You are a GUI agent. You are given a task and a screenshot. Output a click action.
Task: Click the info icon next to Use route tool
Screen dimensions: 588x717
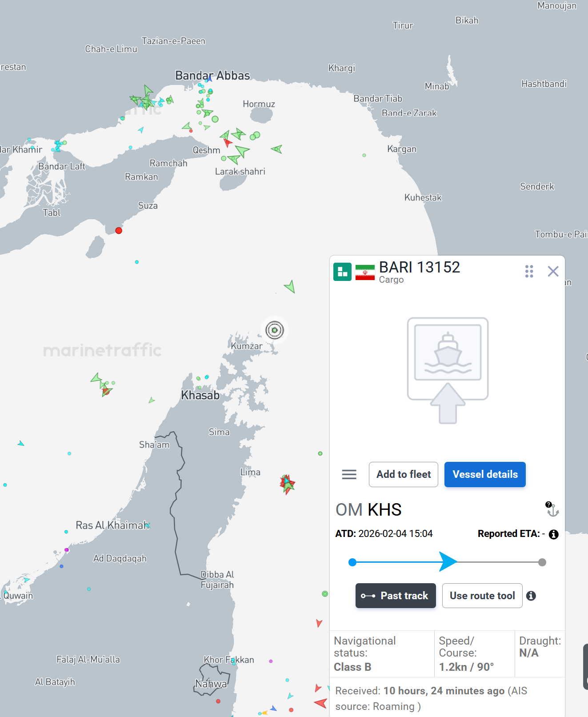coord(531,596)
